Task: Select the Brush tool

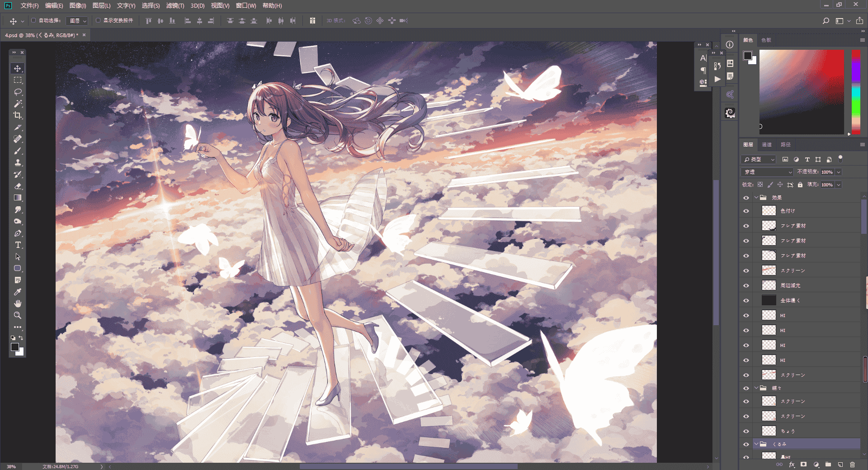Action: tap(18, 151)
